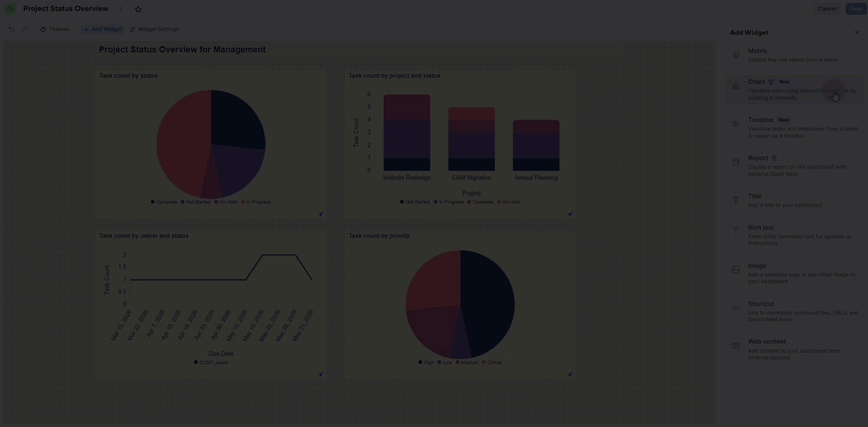Click the undo arrow icon

(11, 30)
